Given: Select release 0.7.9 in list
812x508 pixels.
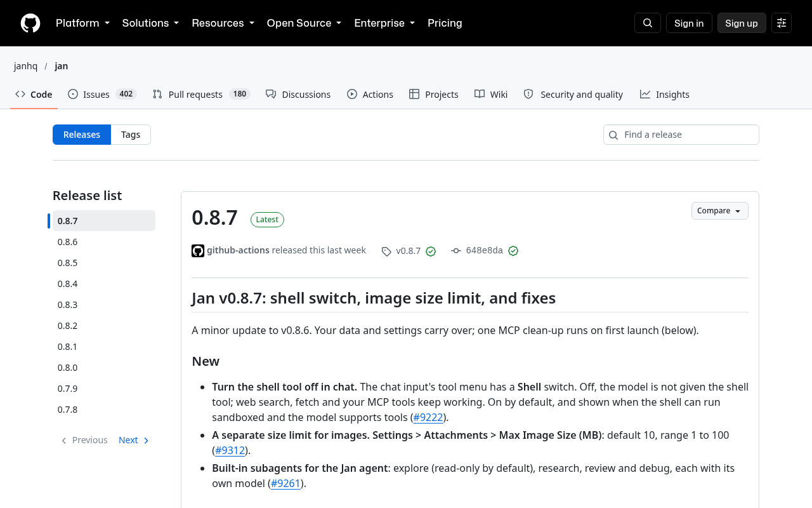Looking at the screenshot, I should (104, 389).
